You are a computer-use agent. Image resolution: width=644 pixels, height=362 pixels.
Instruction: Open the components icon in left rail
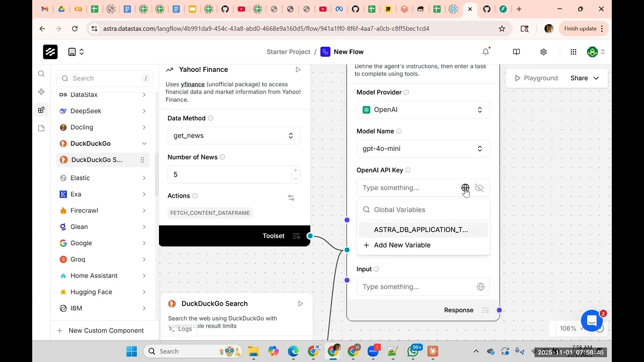pyautogui.click(x=41, y=92)
